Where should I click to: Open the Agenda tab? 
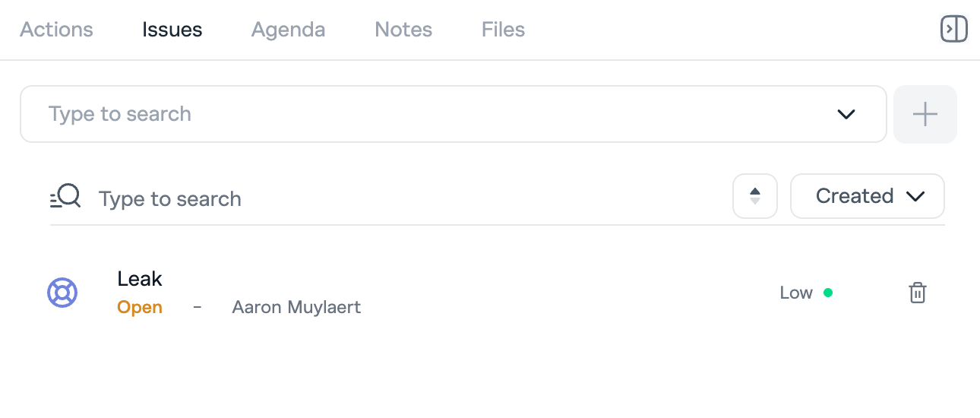coord(288,30)
